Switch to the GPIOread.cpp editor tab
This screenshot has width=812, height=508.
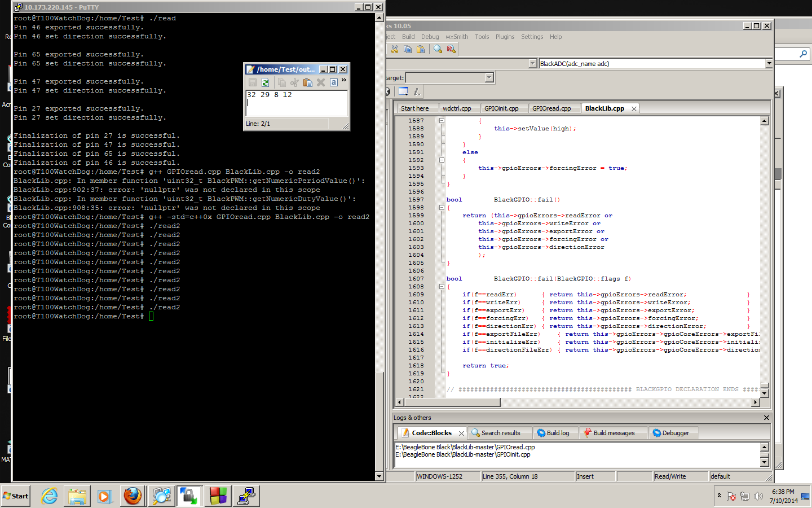tap(551, 108)
